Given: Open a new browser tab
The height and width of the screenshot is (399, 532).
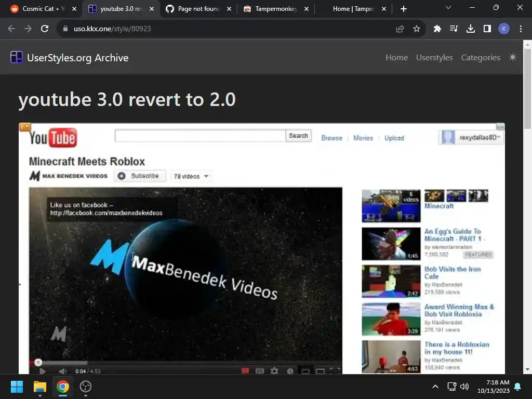Looking at the screenshot, I should click(x=403, y=9).
